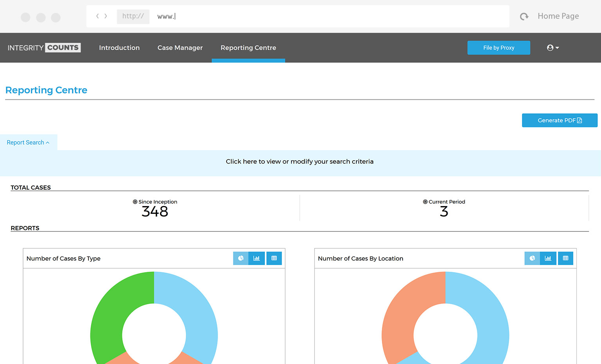The width and height of the screenshot is (601, 364).
Task: Open the user account dropdown
Action: (553, 48)
